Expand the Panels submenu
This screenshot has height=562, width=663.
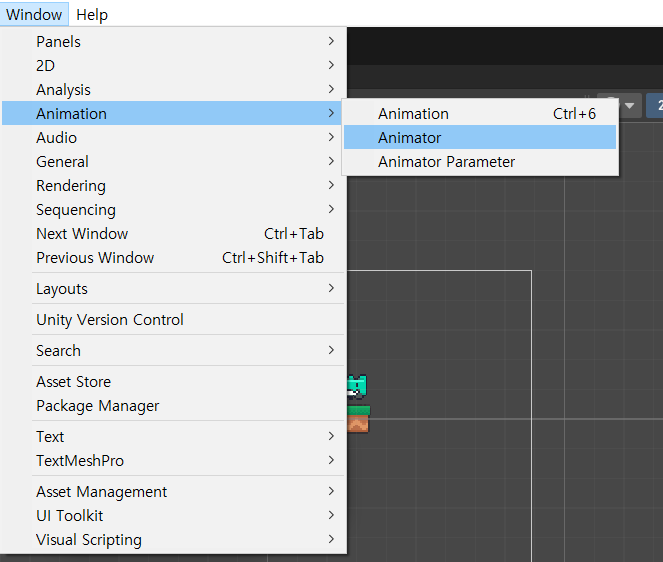(x=173, y=41)
